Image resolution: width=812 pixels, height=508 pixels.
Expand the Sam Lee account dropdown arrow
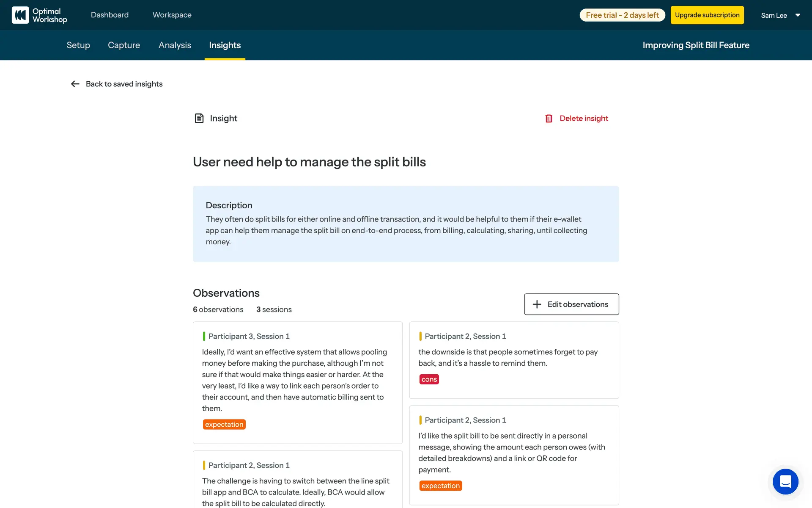point(798,15)
